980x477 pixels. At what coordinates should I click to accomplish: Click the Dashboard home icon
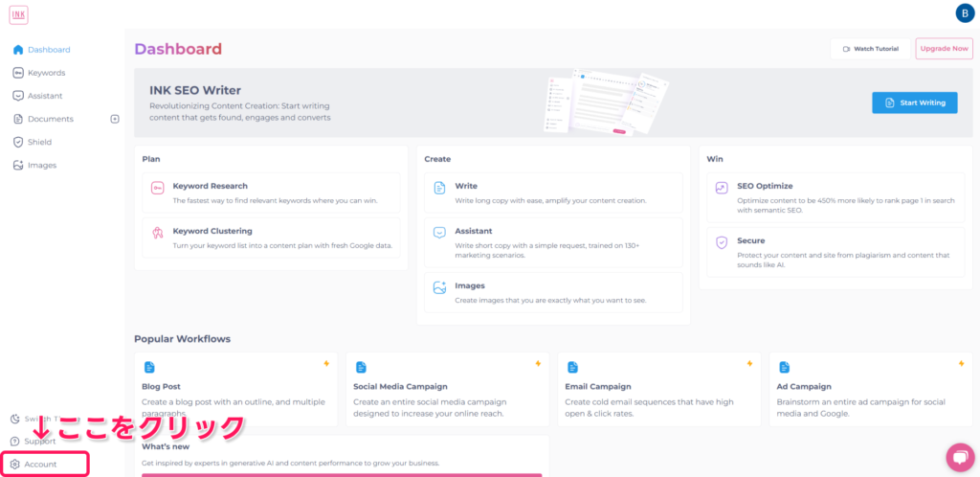(x=18, y=50)
